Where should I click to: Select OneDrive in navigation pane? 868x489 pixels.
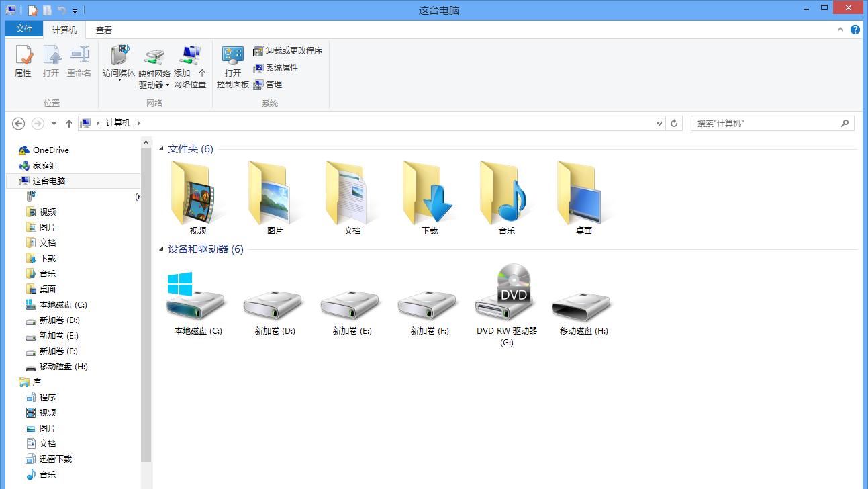[51, 150]
